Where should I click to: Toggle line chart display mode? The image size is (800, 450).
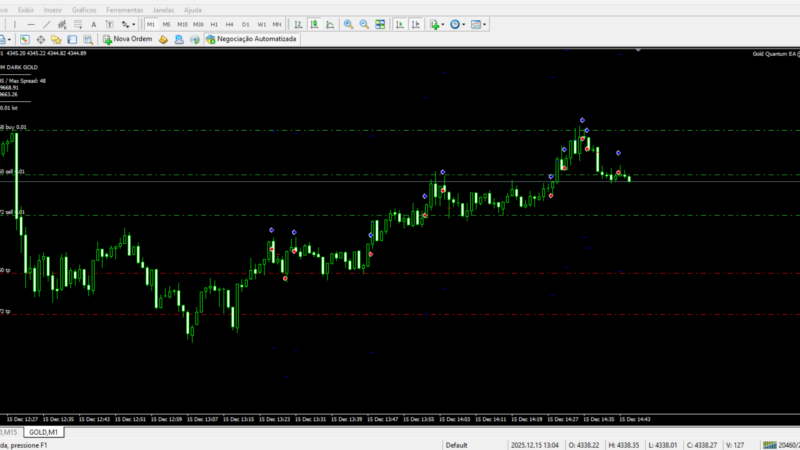coord(330,24)
